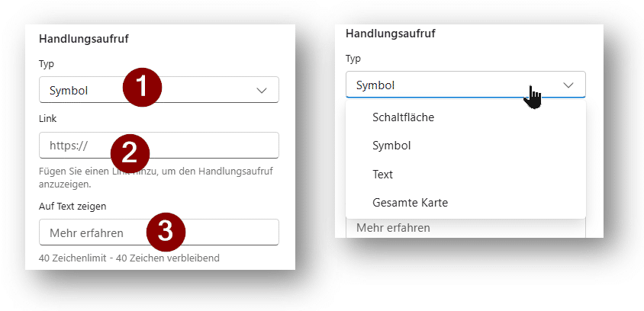Click chevron arrow of the collapsed Typ dropdown

tap(262, 91)
